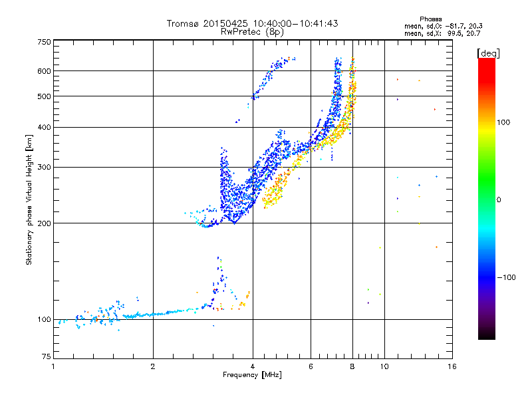The height and width of the screenshot is (399, 532).
Task: Select the 'RwPretec (8p)' subtitle text
Action: [x=252, y=32]
